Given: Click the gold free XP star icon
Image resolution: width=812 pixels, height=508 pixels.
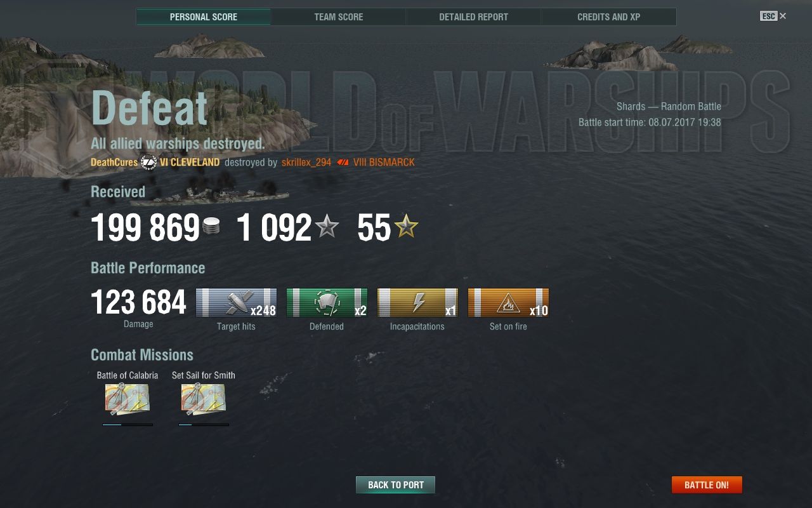Looking at the screenshot, I should click(x=407, y=226).
